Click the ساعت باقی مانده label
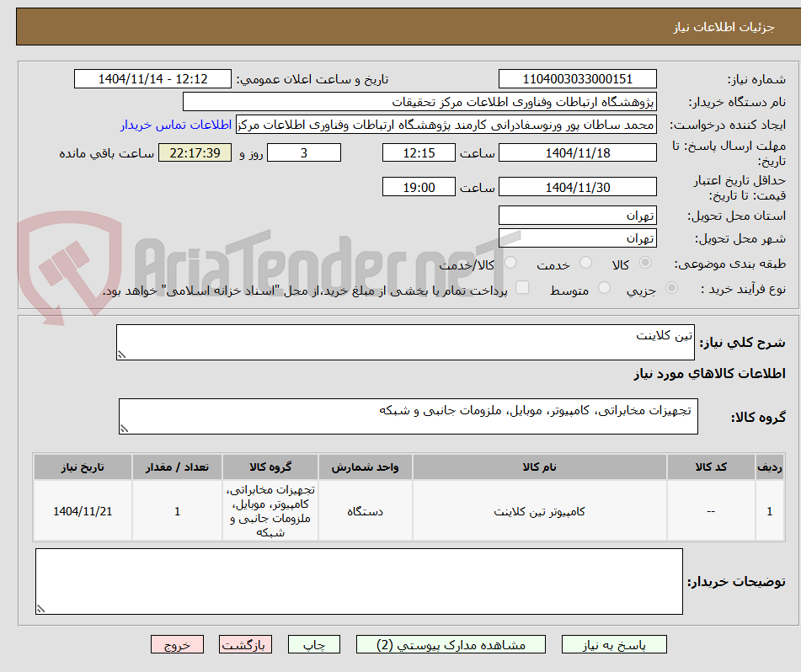 (x=106, y=153)
